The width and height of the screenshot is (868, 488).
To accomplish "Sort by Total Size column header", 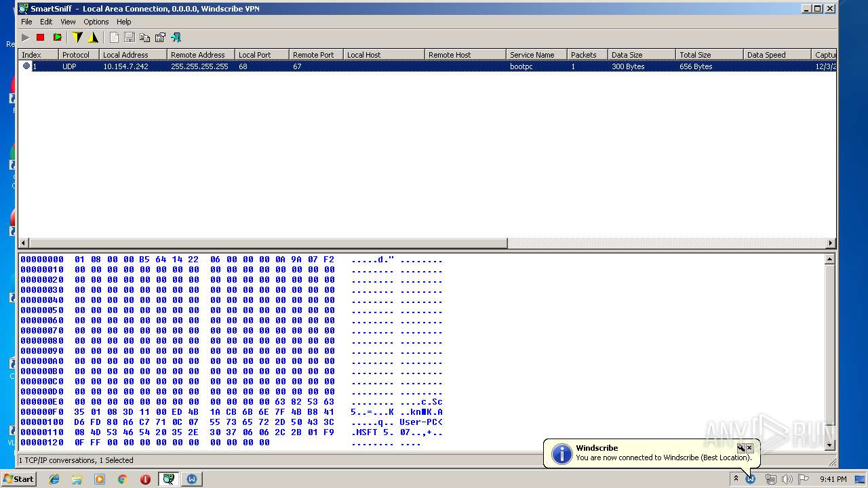I will click(709, 55).
